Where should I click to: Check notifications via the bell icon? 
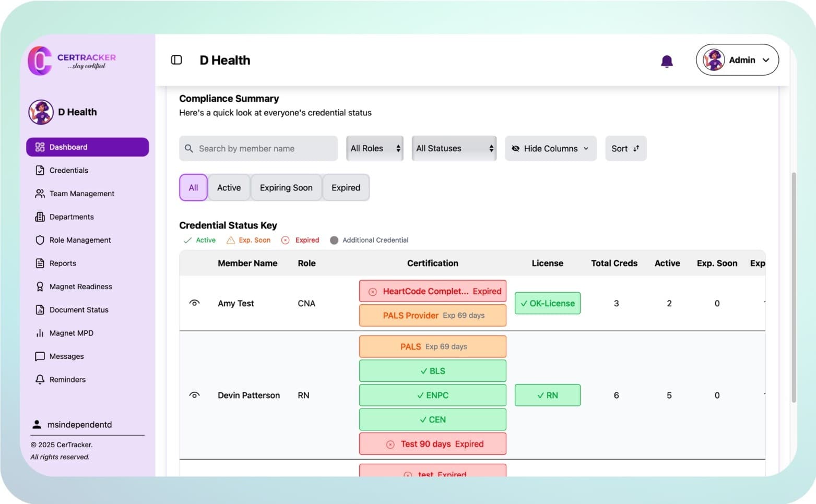[667, 61]
